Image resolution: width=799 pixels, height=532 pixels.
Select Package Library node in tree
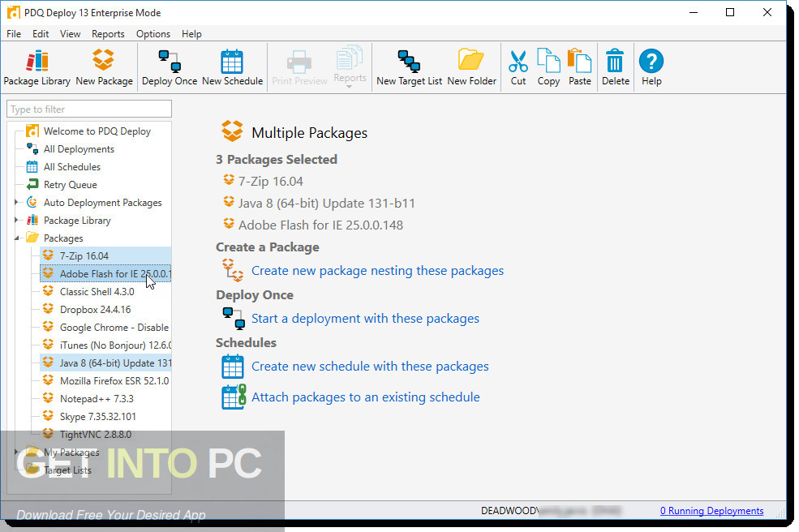pos(77,220)
